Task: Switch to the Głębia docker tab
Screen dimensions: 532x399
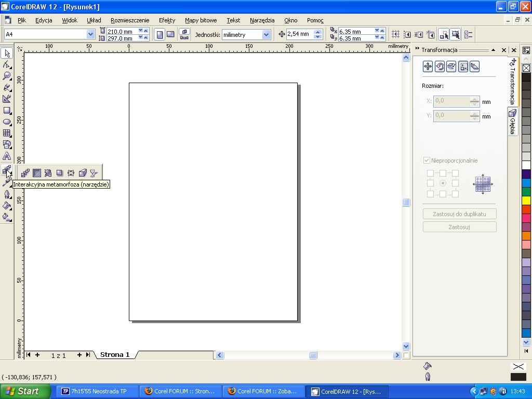Action: click(x=512, y=122)
